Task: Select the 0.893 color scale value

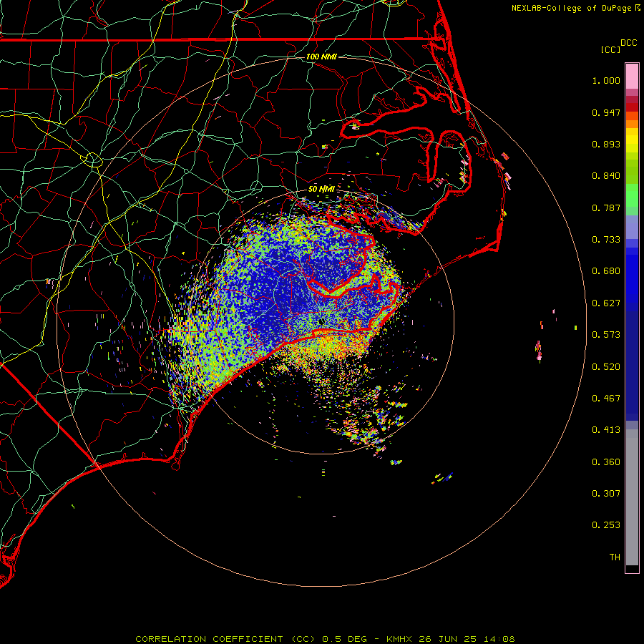Action: pos(606,144)
